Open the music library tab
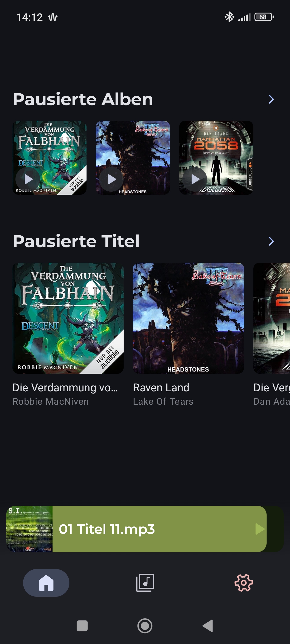The width and height of the screenshot is (290, 644). click(x=145, y=583)
